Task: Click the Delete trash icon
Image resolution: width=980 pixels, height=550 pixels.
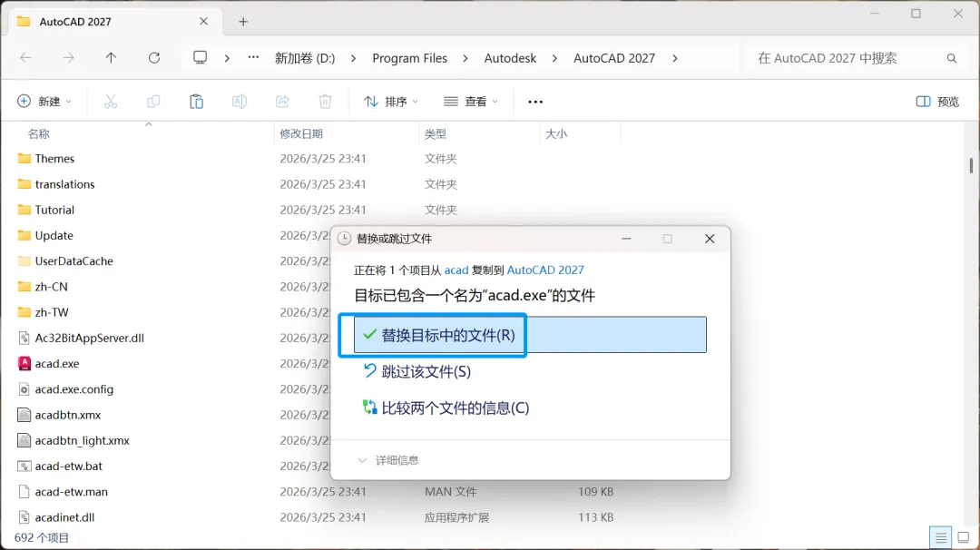Action: pyautogui.click(x=325, y=102)
